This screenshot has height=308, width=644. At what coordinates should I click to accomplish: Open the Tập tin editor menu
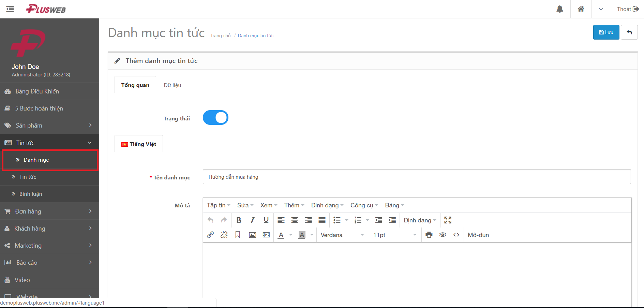pyautogui.click(x=218, y=205)
